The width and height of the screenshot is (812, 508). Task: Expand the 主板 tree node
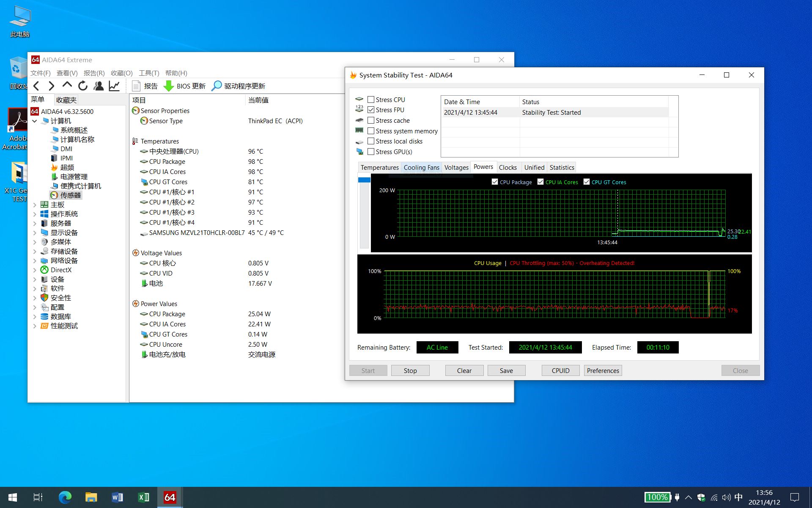pyautogui.click(x=35, y=205)
